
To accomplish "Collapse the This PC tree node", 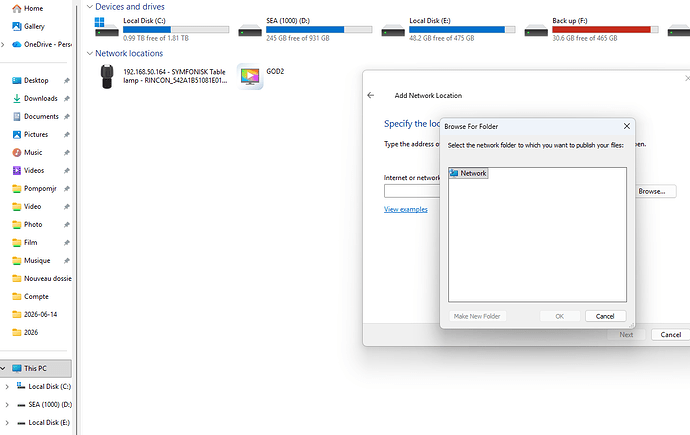I will click(3, 368).
